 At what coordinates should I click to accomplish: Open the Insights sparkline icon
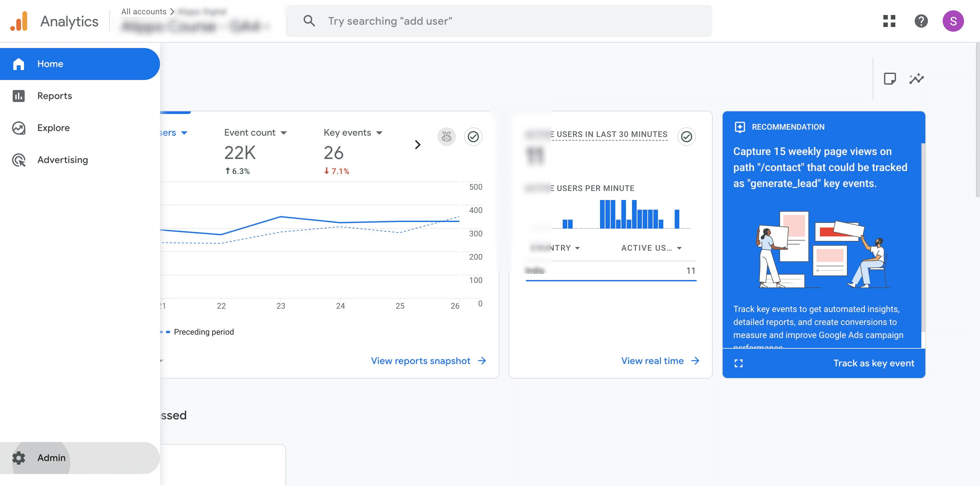click(x=916, y=79)
